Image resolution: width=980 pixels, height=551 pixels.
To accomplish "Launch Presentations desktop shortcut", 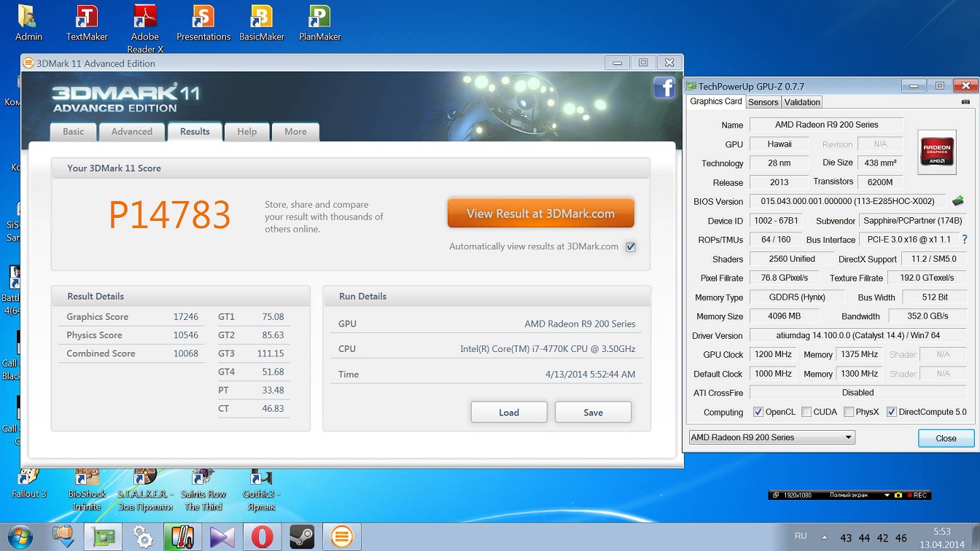I will coord(203,23).
